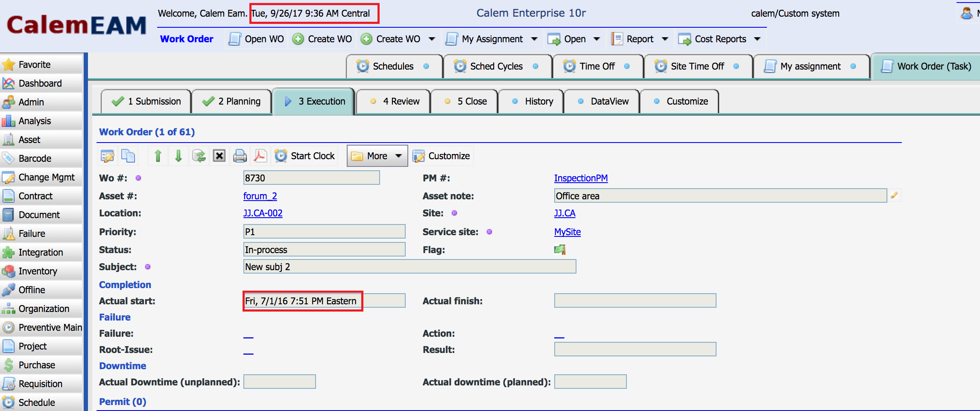
Task: Go to next record with down arrow
Action: pyautogui.click(x=178, y=156)
